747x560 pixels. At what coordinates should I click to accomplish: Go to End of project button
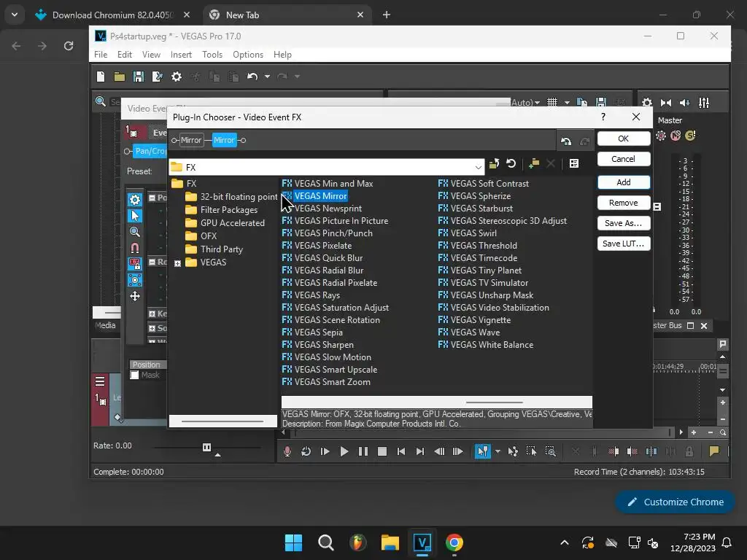click(419, 451)
